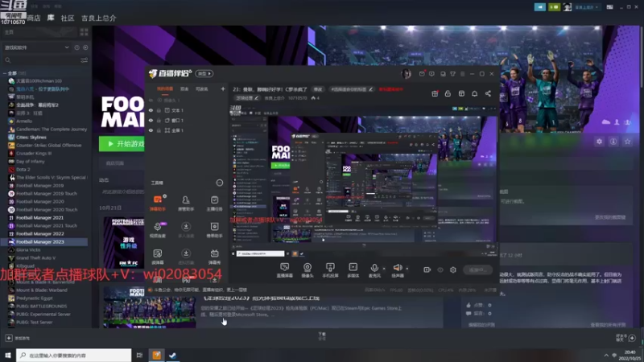Collapse the 工具箱 toolbox section
The height and width of the screenshot is (362, 644).
point(219,183)
